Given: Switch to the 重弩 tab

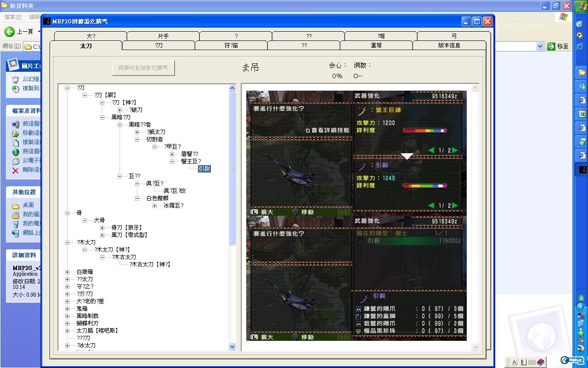Looking at the screenshot, I should click(376, 46).
